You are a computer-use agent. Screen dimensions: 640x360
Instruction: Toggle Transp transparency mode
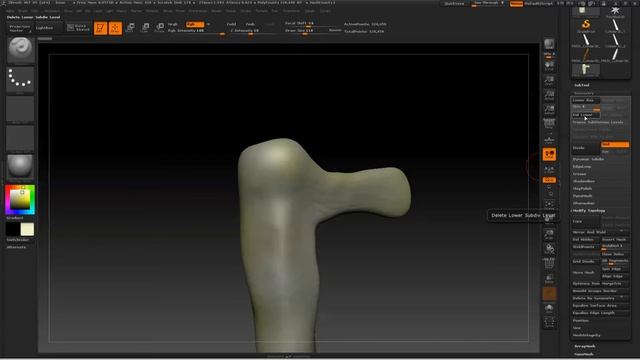coord(549,278)
